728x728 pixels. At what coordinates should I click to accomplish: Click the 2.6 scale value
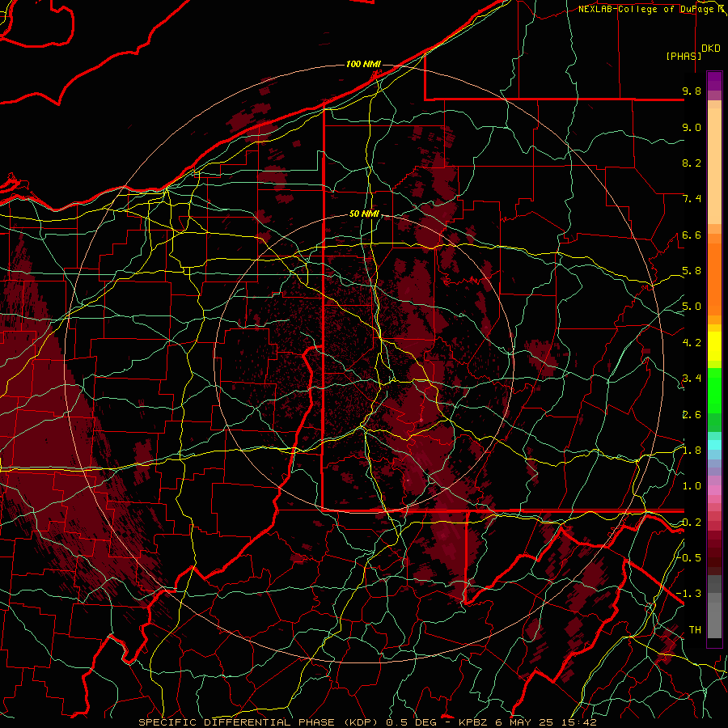click(x=692, y=415)
